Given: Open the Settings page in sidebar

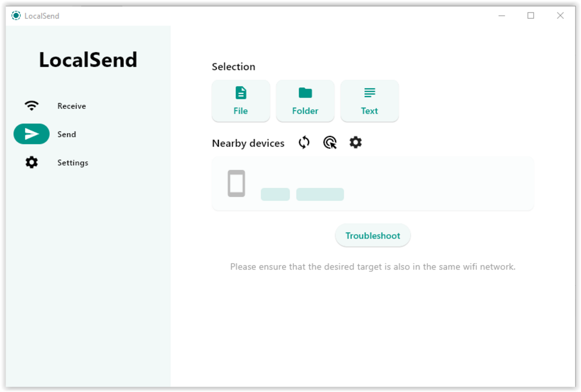Looking at the screenshot, I should pyautogui.click(x=55, y=163).
